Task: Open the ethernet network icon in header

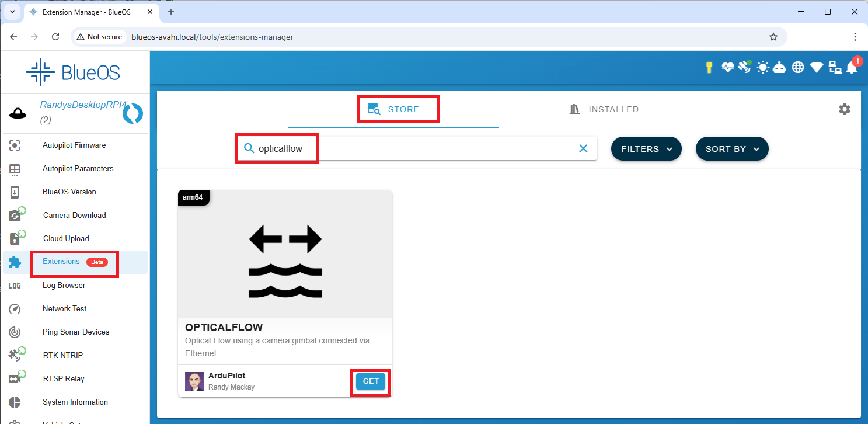Action: pyautogui.click(x=835, y=67)
